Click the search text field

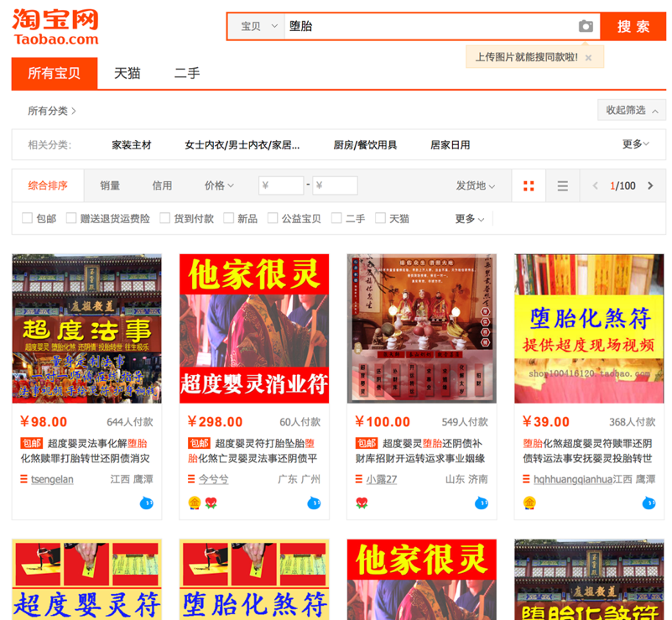[x=430, y=27]
